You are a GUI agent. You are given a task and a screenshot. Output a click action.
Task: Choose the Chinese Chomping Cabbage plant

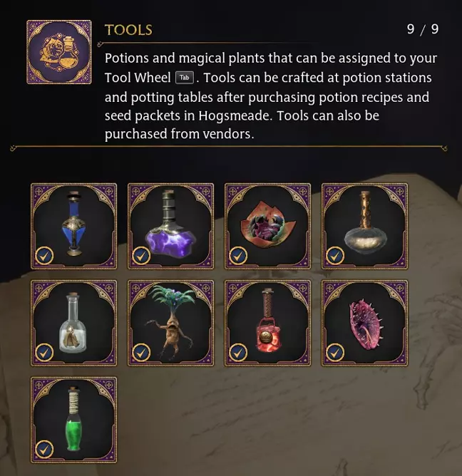point(267,226)
